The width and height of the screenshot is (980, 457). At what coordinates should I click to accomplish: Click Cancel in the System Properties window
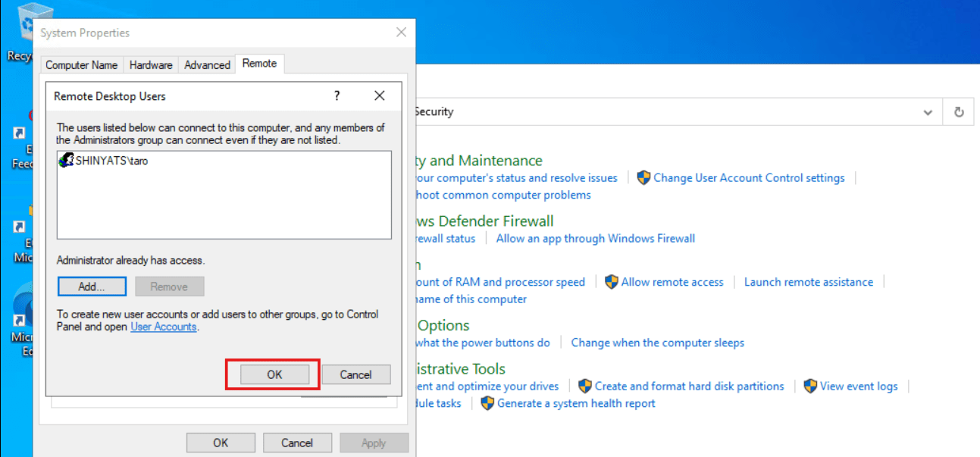pyautogui.click(x=297, y=443)
